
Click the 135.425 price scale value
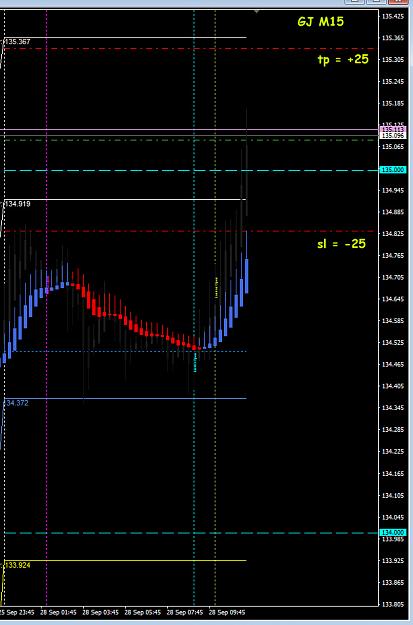(393, 16)
